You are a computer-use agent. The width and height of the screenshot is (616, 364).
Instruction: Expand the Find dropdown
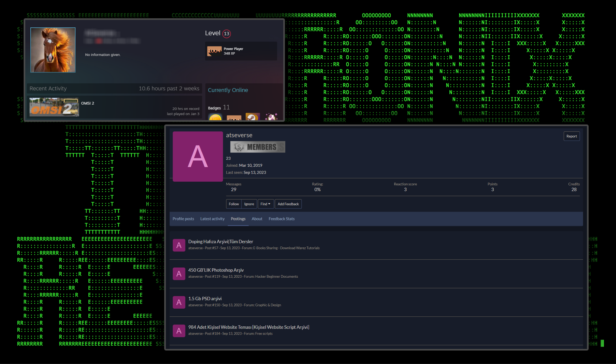point(265,204)
